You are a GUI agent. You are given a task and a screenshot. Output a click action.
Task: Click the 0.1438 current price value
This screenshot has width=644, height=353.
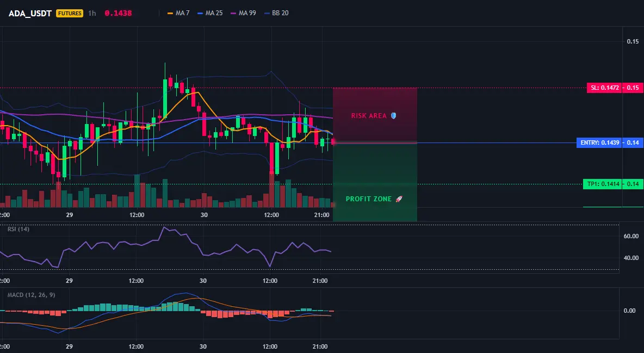coord(118,13)
